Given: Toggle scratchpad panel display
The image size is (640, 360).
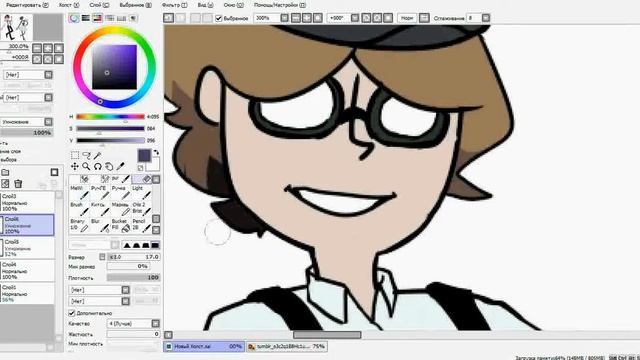Looking at the screenshot, I should click(133, 18).
